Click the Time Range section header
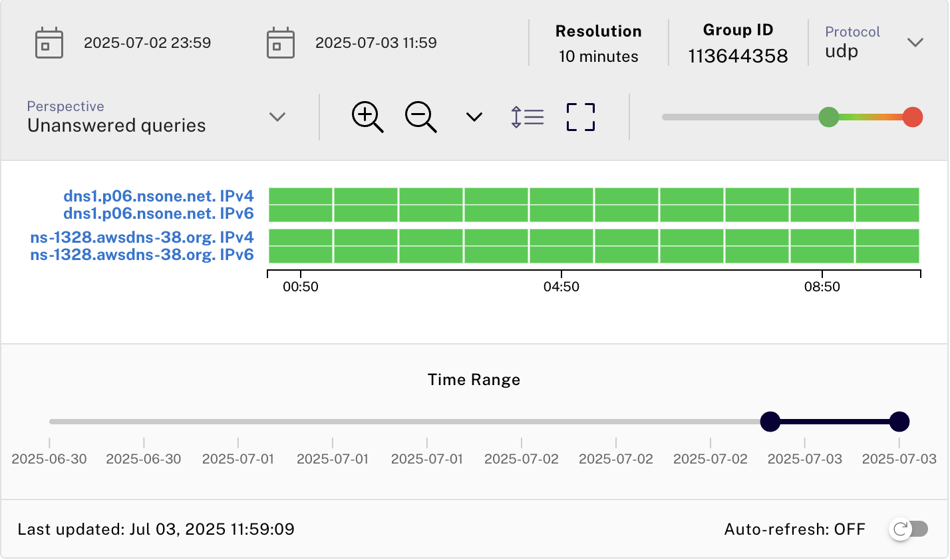The width and height of the screenshot is (950, 560). (x=474, y=380)
